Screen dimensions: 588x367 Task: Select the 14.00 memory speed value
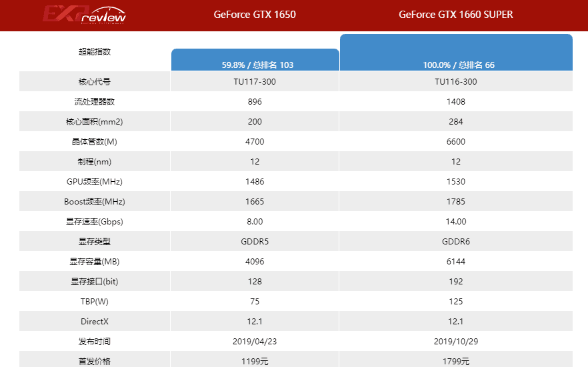point(455,222)
